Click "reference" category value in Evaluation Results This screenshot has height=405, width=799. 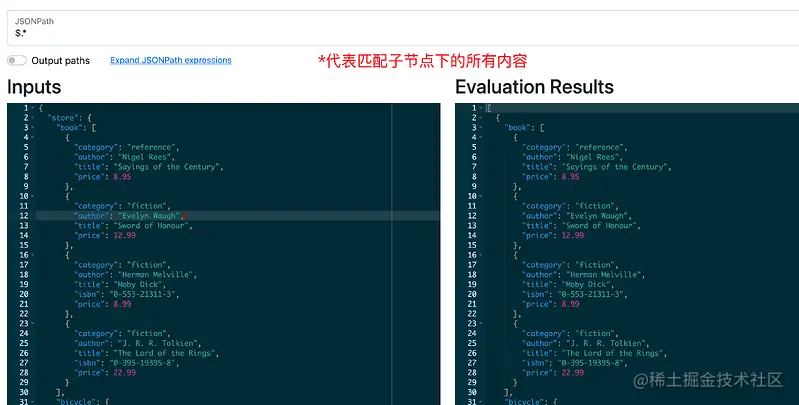pyautogui.click(x=599, y=147)
